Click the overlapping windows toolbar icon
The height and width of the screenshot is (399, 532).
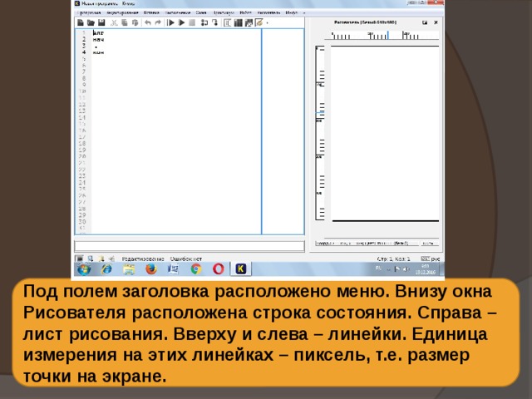249,22
